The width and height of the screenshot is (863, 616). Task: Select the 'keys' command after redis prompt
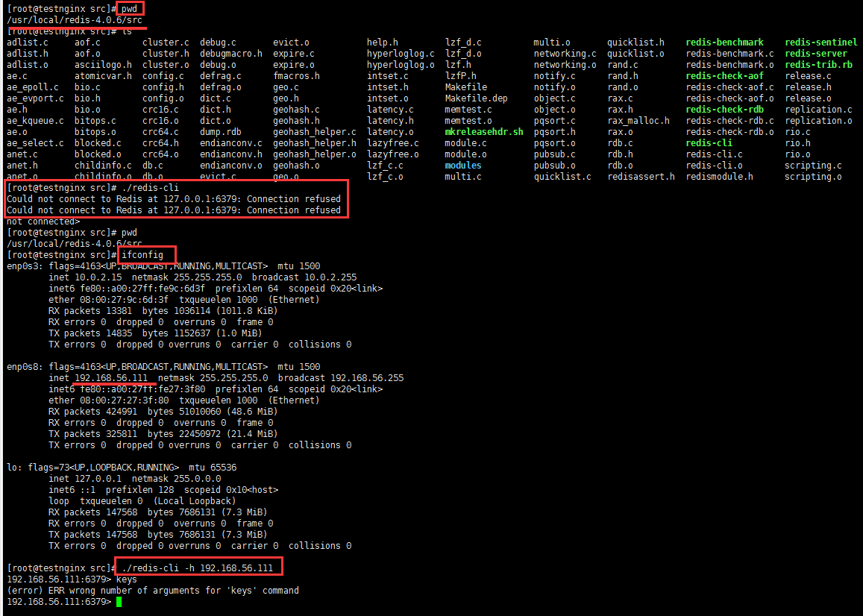point(127,579)
